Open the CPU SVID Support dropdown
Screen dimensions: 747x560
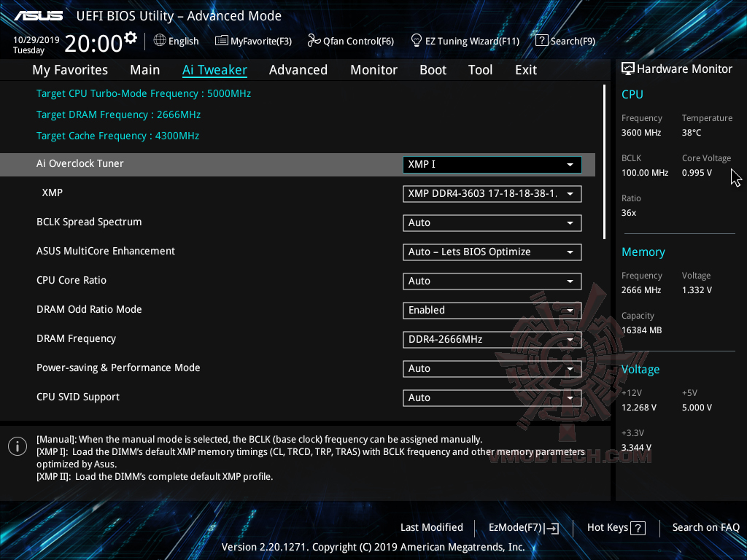tap(492, 397)
